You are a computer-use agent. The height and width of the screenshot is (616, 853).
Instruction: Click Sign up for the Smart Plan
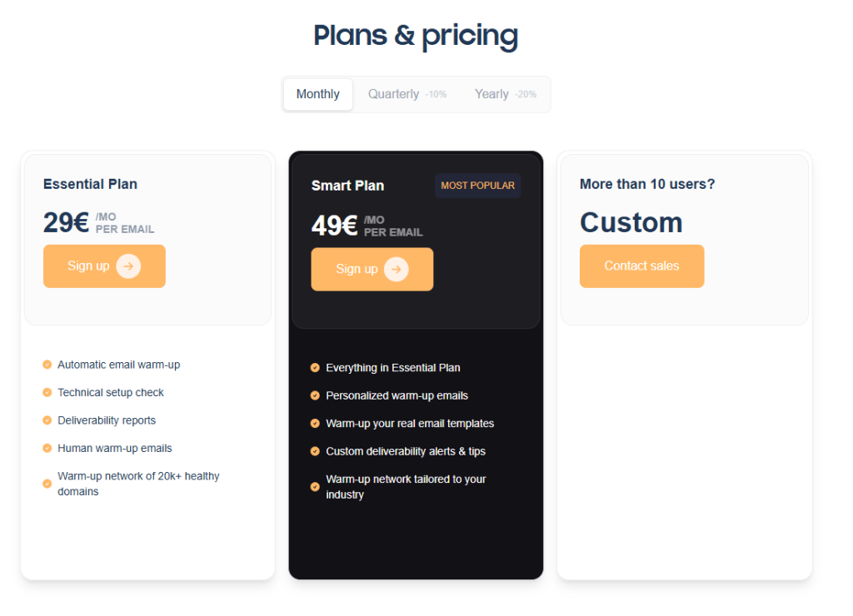(x=372, y=269)
